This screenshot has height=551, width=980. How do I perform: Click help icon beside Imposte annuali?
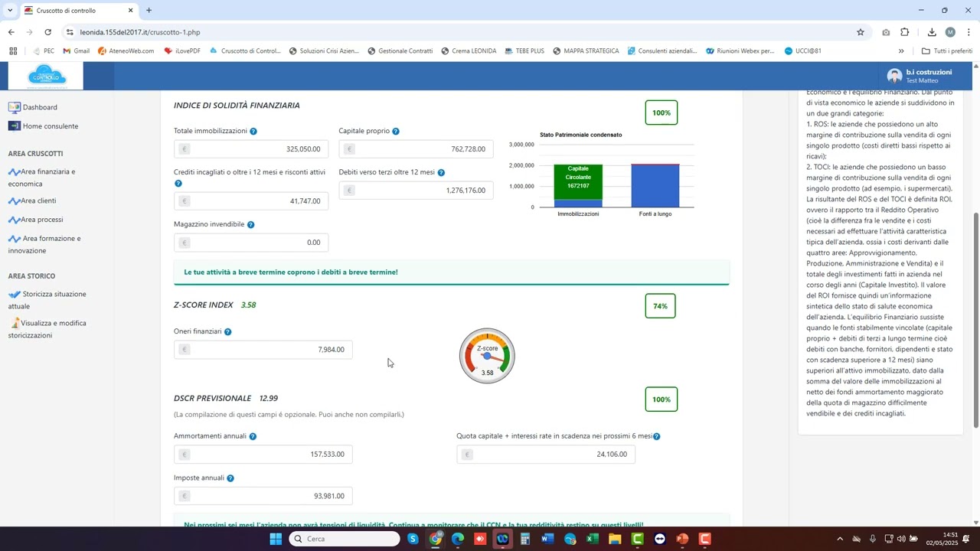(230, 478)
